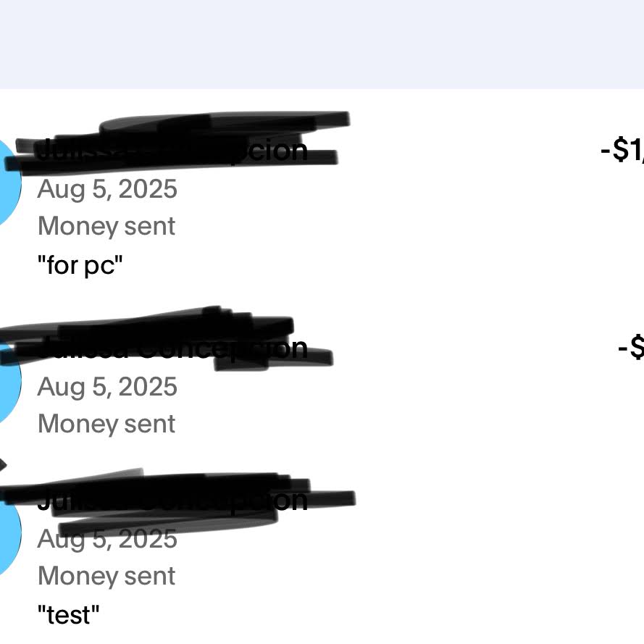
Task: Click "Money sent" above the "test" note
Action: 106,576
